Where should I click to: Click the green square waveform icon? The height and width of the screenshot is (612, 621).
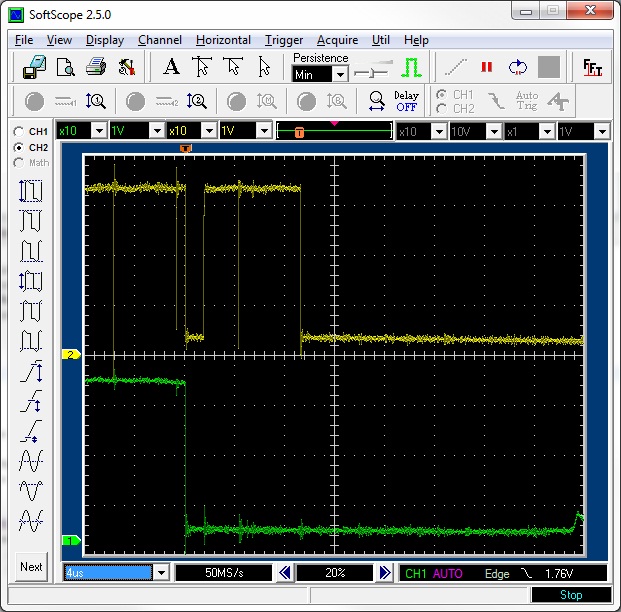coord(413,68)
